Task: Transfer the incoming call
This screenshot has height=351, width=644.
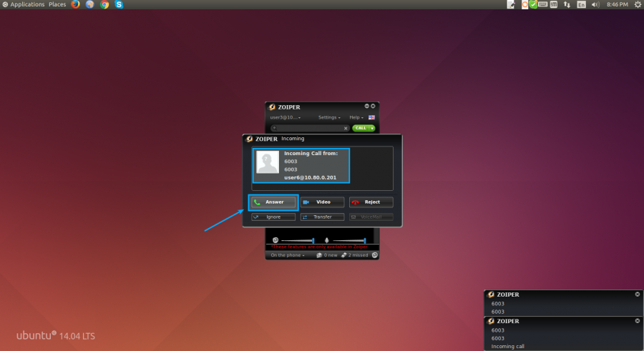Action: 322,217
